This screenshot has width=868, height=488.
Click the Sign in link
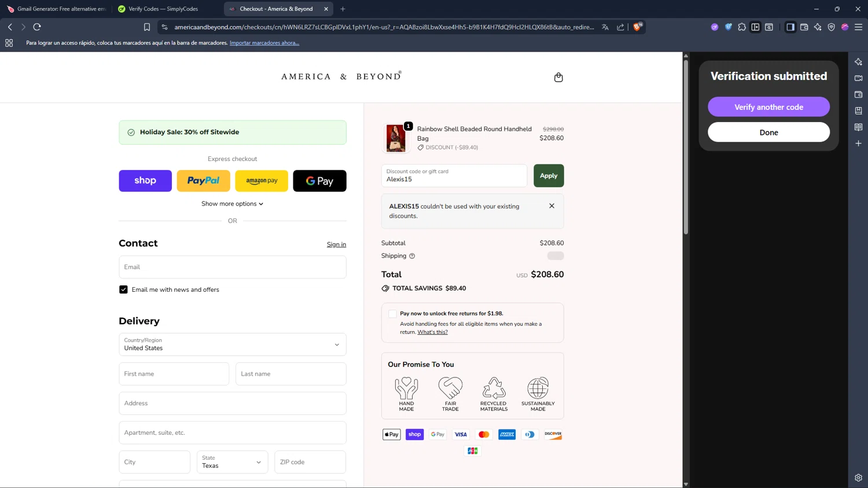tap(336, 244)
